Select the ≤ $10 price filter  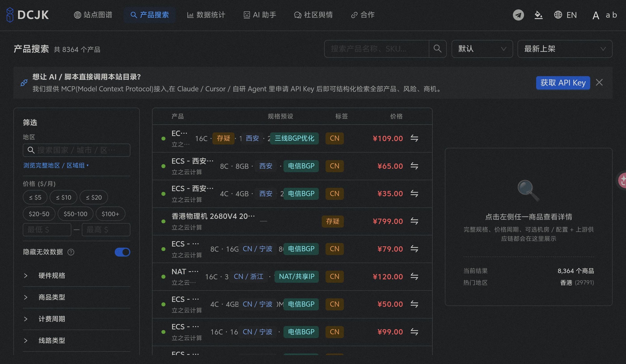(x=63, y=197)
